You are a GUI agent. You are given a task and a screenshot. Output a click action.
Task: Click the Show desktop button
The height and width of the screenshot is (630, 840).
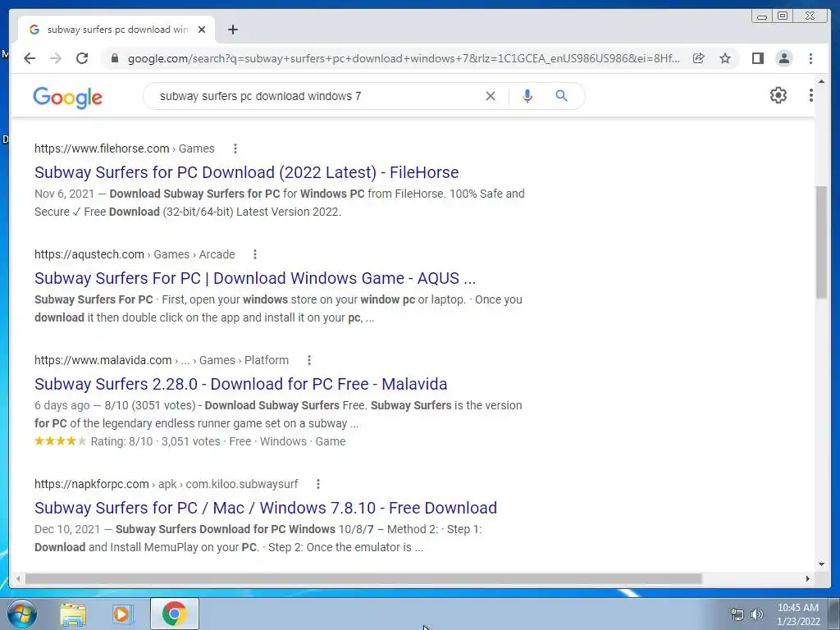tap(834, 614)
